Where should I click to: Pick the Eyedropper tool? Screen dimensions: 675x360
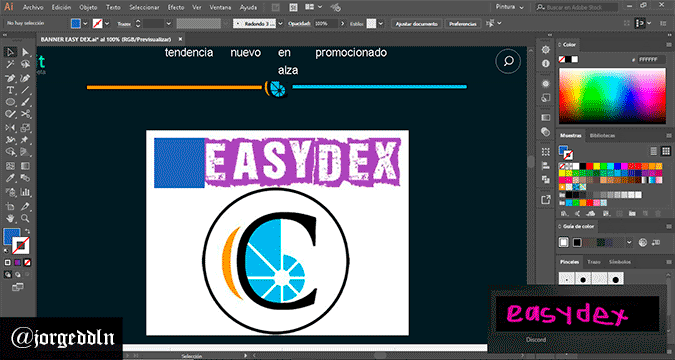[10, 178]
